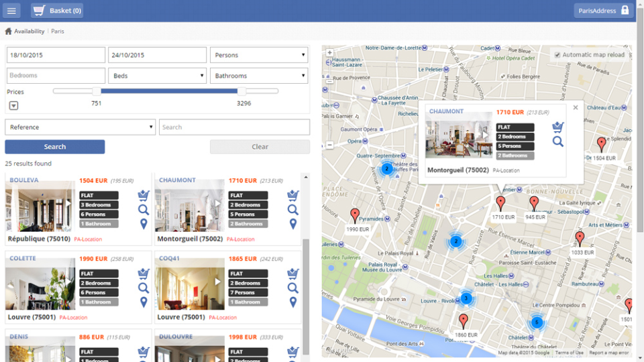Zoom out the map with minus button
The width and height of the screenshot is (644, 362).
click(x=329, y=145)
